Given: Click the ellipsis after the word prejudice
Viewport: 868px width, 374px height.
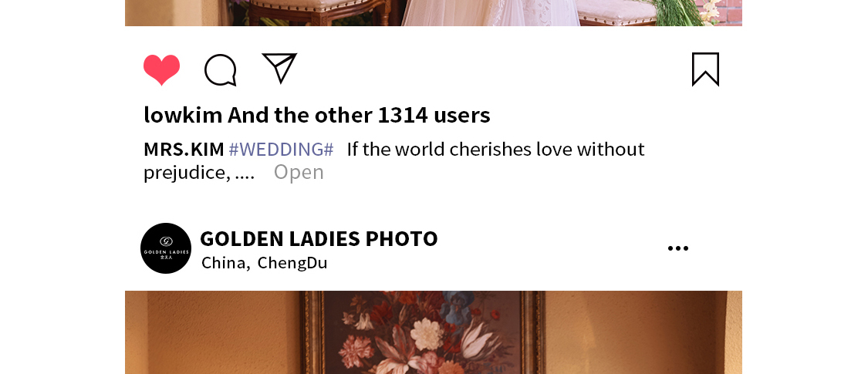Looking at the screenshot, I should click(245, 173).
